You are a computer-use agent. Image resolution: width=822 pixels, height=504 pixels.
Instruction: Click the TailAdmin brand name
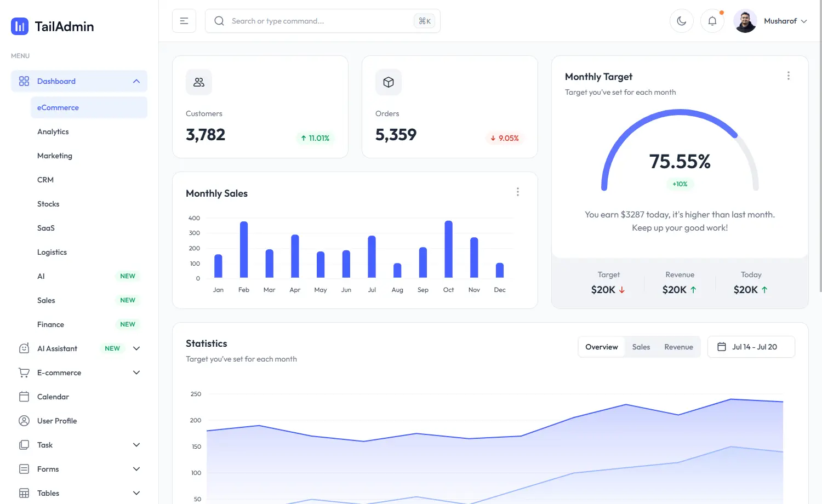pyautogui.click(x=64, y=26)
